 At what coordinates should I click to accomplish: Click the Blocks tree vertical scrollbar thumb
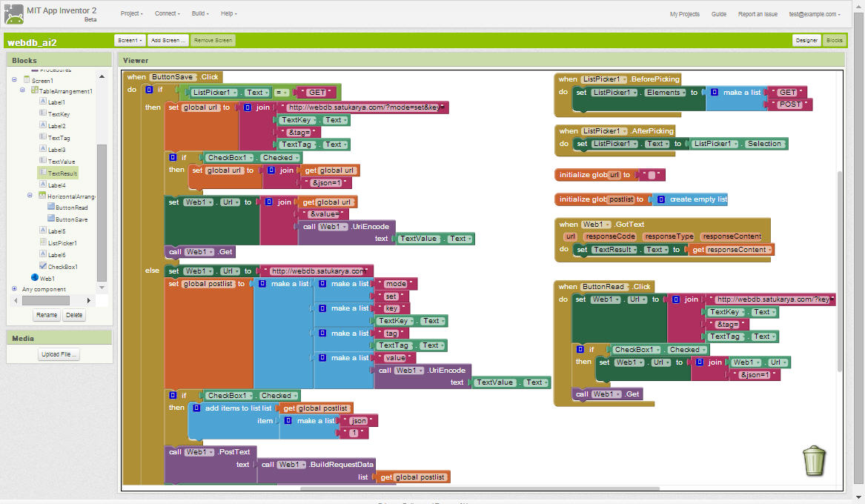click(x=102, y=213)
